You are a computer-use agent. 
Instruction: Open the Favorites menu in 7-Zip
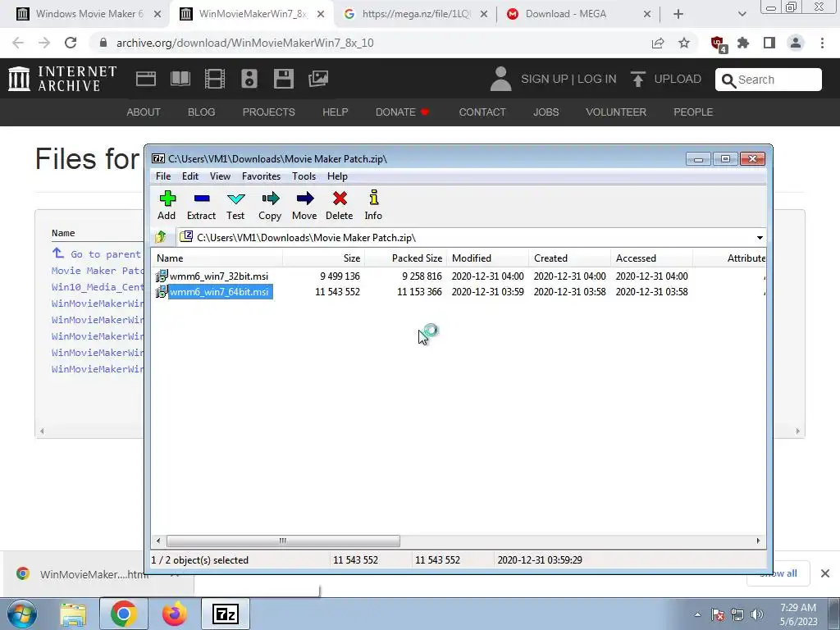(262, 176)
